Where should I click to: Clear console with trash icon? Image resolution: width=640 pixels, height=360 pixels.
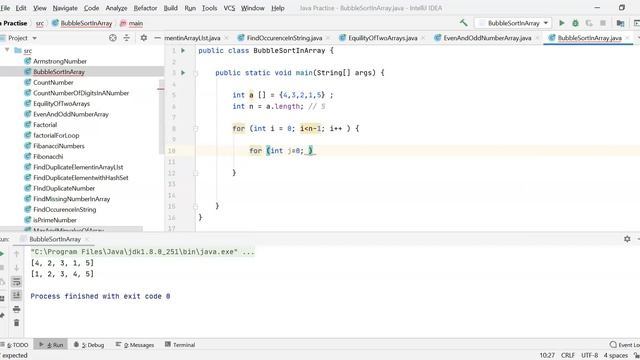point(16,323)
